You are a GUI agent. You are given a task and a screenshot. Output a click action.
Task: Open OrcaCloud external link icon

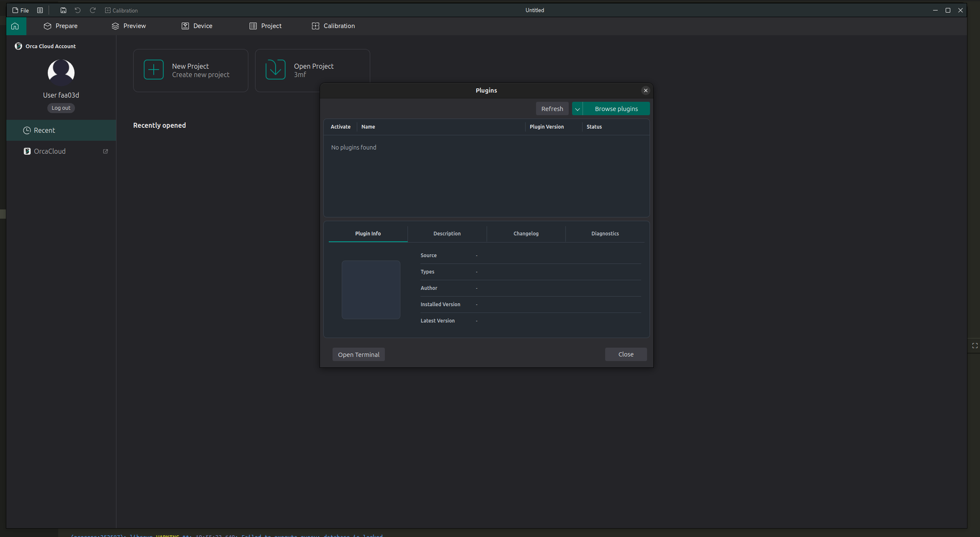point(106,152)
